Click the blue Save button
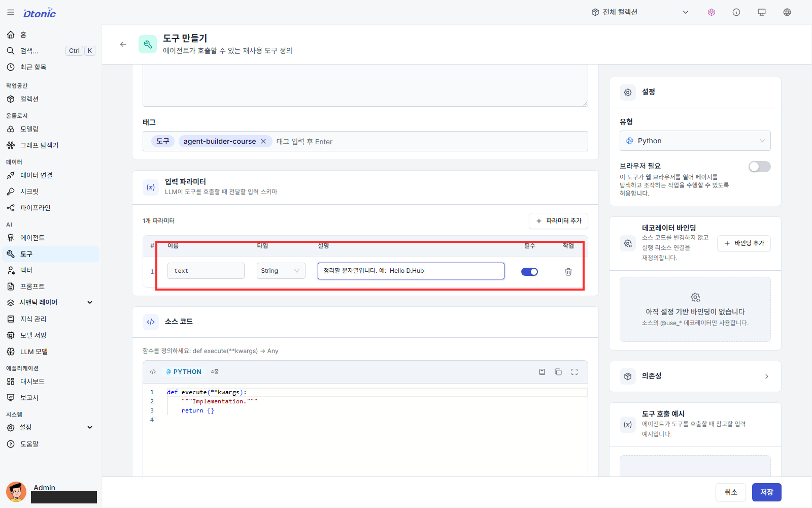This screenshot has width=812, height=508. [x=766, y=492]
